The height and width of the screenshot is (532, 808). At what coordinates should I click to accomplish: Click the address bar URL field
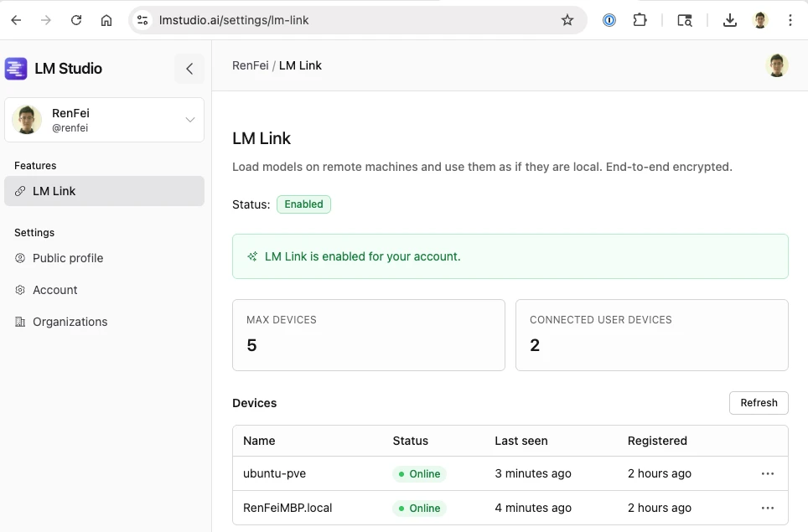click(352, 20)
